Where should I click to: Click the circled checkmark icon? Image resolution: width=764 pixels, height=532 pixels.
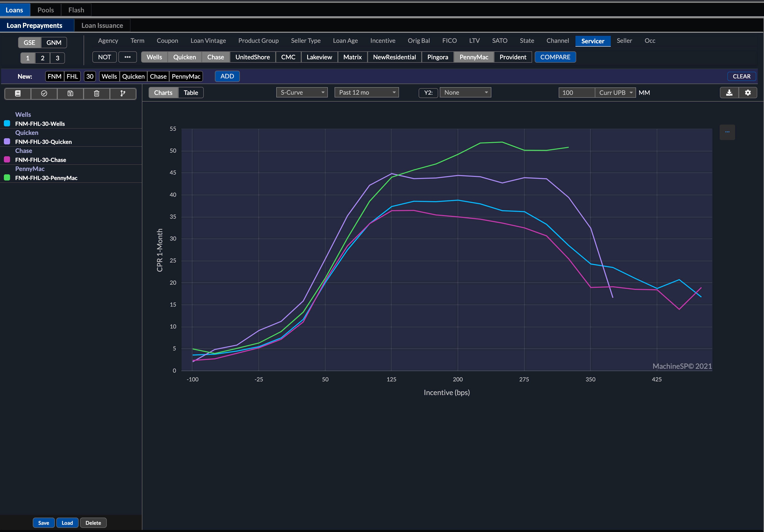coord(44,94)
